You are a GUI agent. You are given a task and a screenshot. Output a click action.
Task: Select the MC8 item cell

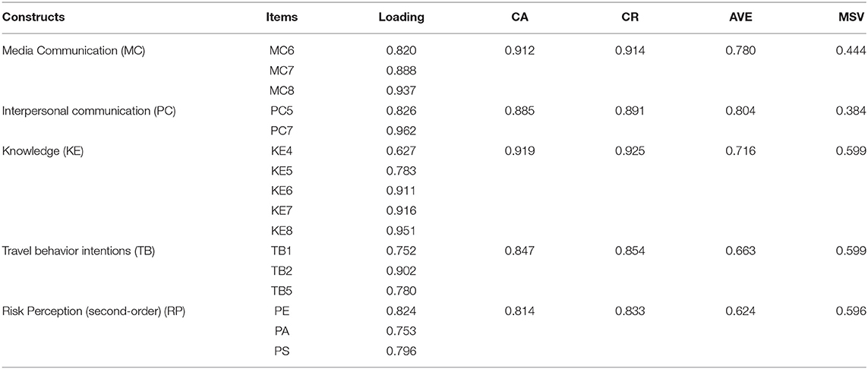point(282,91)
